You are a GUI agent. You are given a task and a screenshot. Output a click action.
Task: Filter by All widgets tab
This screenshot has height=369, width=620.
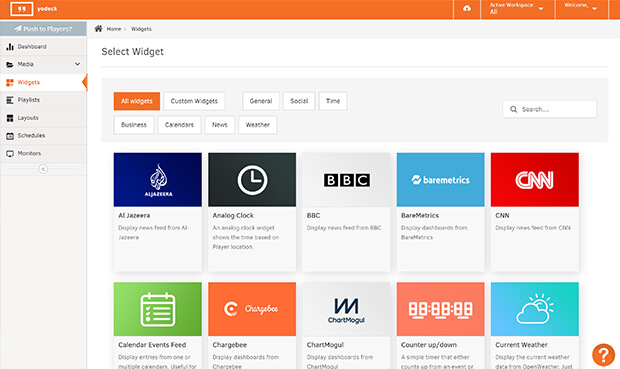(x=137, y=101)
